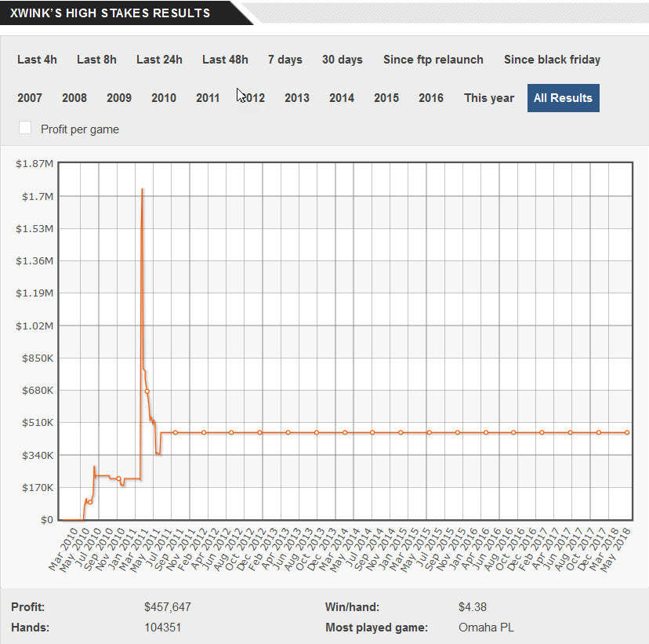Filter results to year 2014
This screenshot has width=649, height=644.
pos(342,98)
